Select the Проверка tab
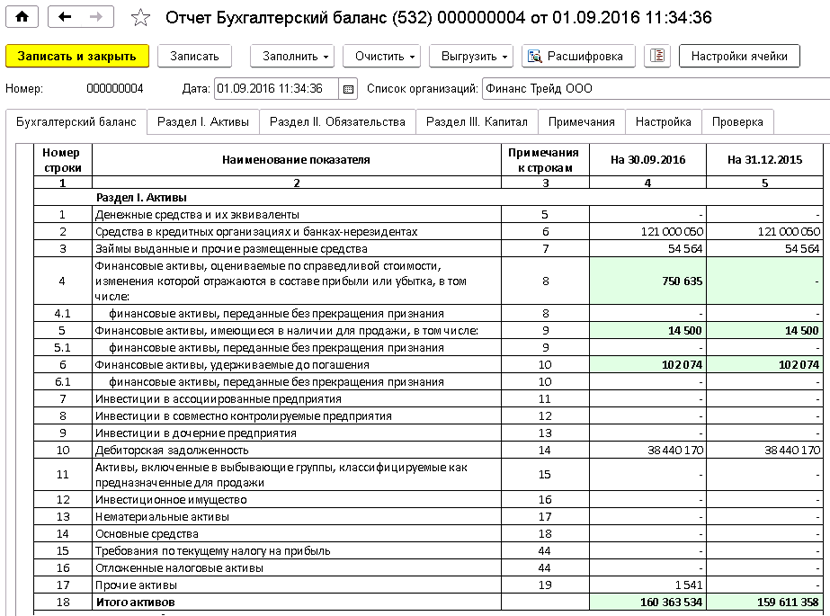Image resolution: width=830 pixels, height=616 pixels. tap(737, 121)
